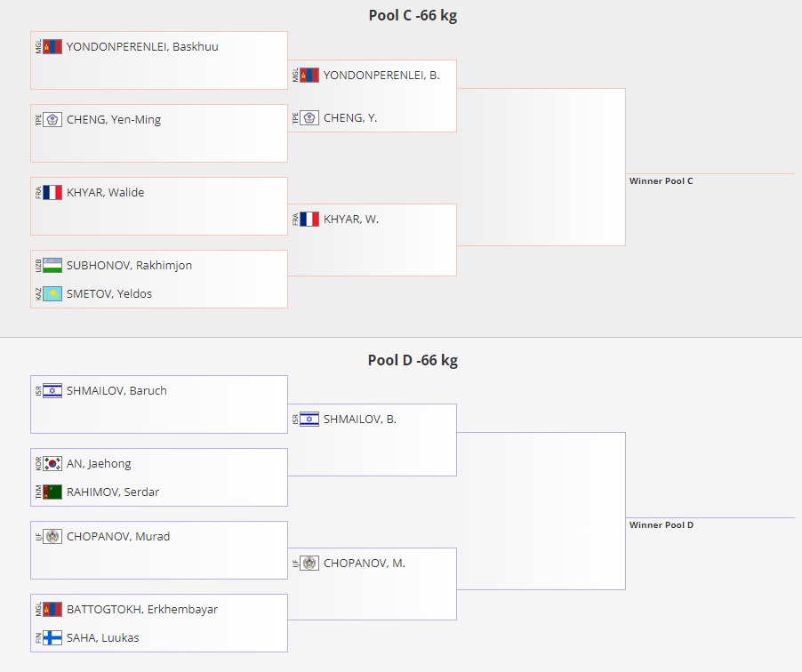Click IJF emblem beside CHOPANOV, Murad
The width and height of the screenshot is (802, 672).
[52, 537]
